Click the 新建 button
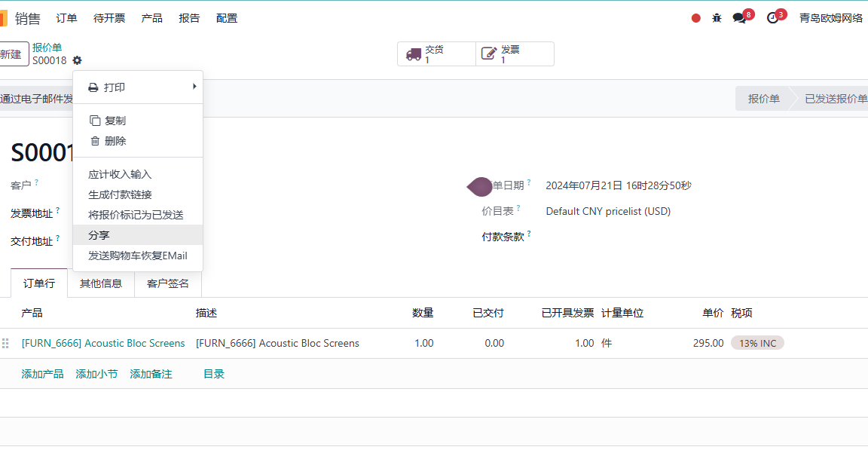868x453 pixels. (12, 54)
